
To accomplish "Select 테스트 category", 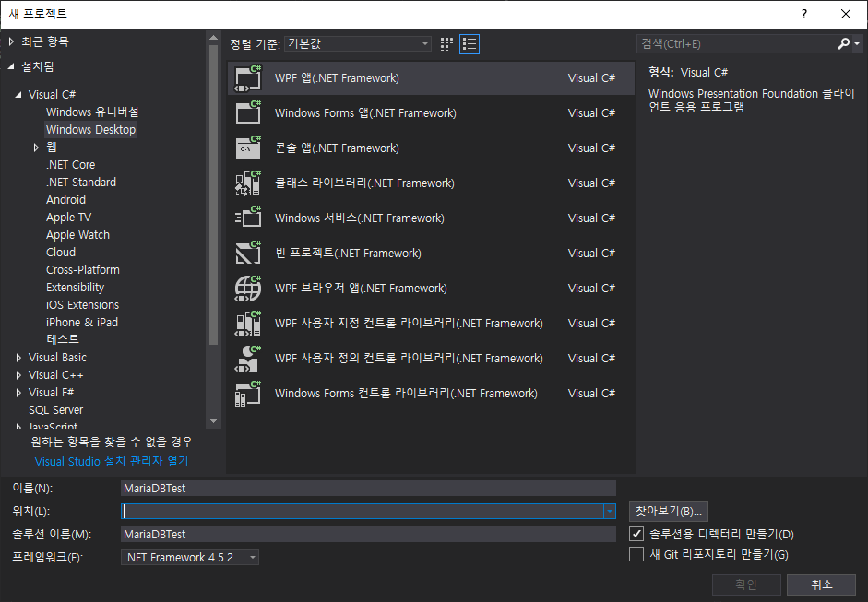I will pyautogui.click(x=63, y=339).
